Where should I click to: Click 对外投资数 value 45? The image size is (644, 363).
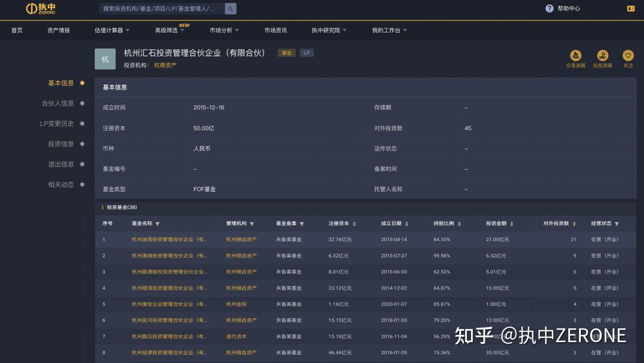468,128
